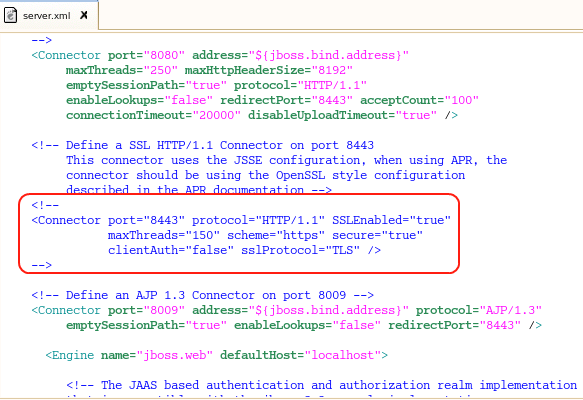Click the maxHttpHeaderSize="8192" attribute
This screenshot has width=583, height=400.
268,70
